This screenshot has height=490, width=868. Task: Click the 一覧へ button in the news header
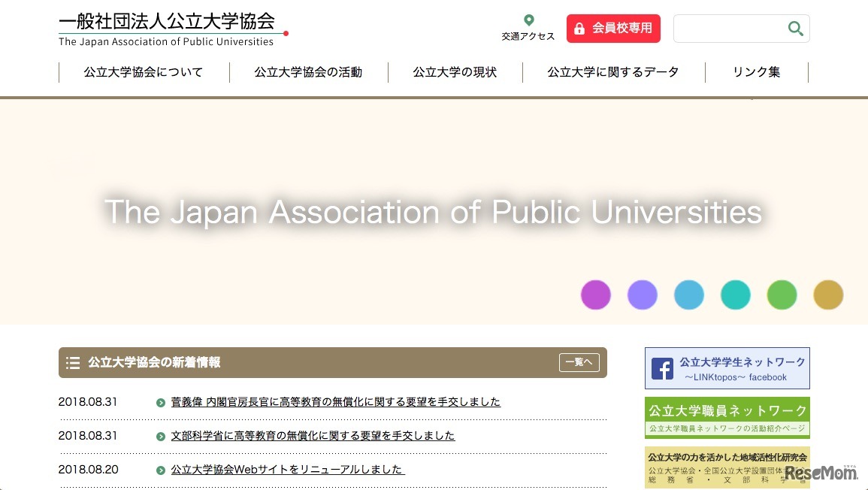point(578,362)
